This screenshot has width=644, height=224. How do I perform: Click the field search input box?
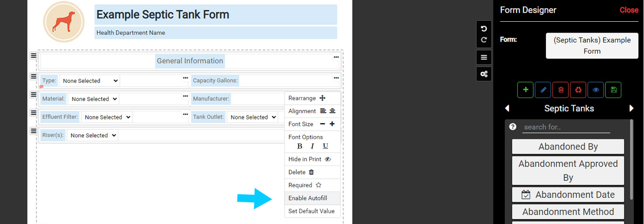pos(565,127)
